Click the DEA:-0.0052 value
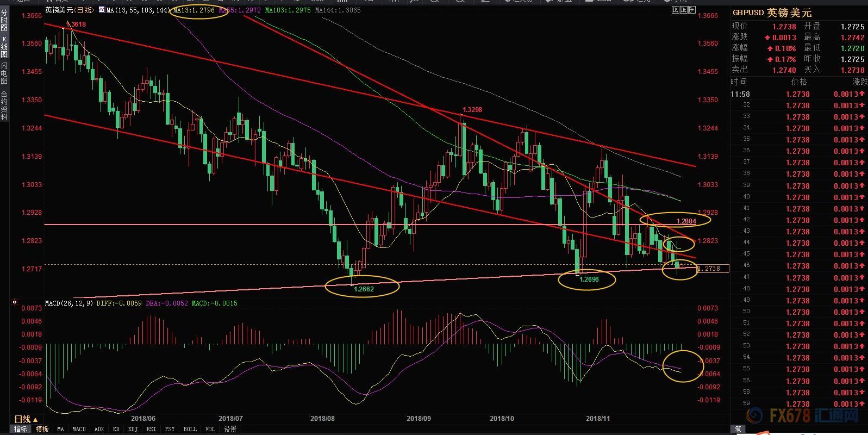 tap(167, 303)
